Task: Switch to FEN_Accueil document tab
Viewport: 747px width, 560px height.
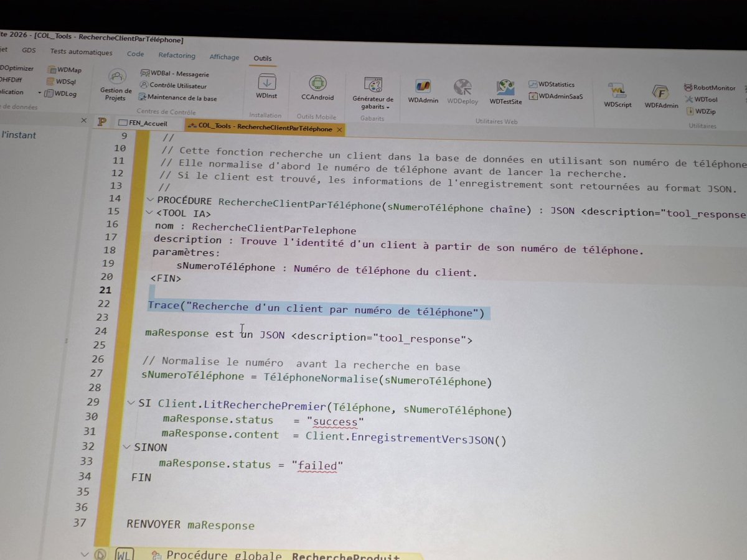Action: click(143, 124)
